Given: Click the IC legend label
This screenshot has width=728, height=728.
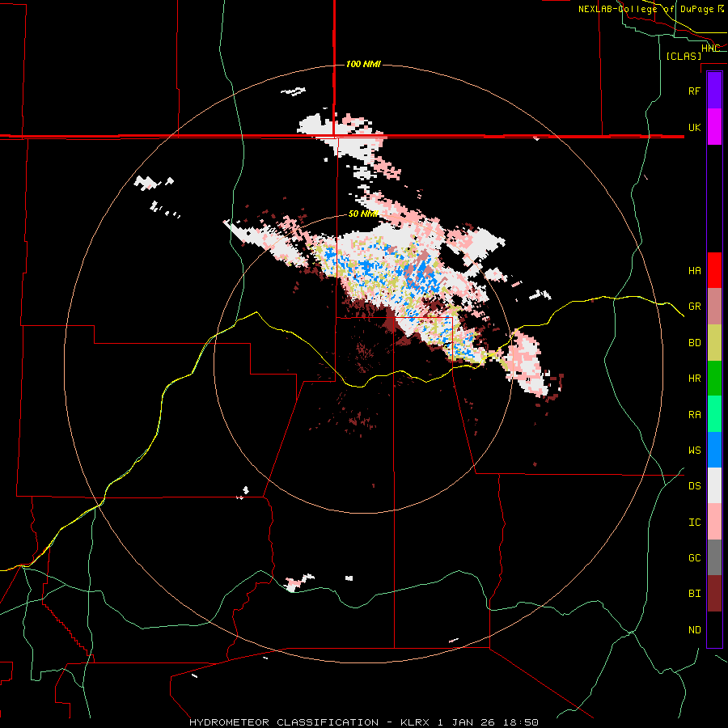Looking at the screenshot, I should click(x=694, y=522).
